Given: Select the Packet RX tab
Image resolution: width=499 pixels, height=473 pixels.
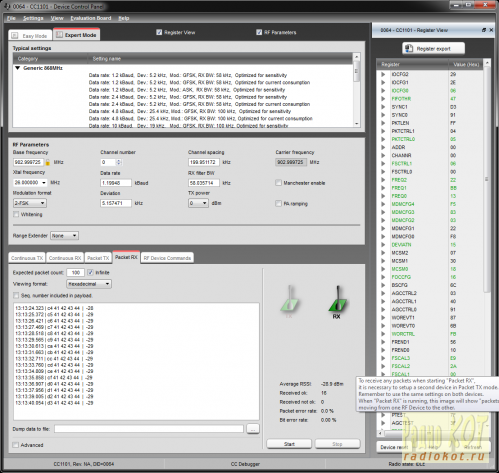Looking at the screenshot, I should click(x=126, y=257).
